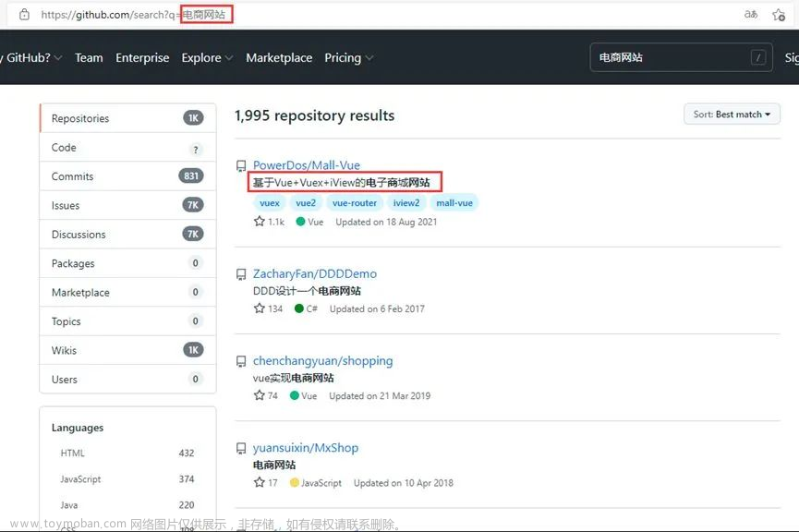Click the vue2 topic tag
799x532 pixels.
tap(306, 203)
